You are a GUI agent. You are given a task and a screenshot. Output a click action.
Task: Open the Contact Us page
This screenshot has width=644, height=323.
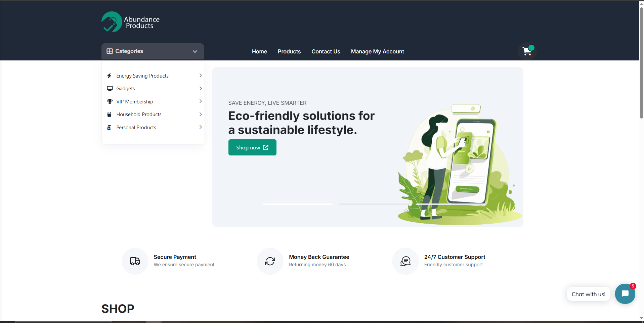(326, 51)
